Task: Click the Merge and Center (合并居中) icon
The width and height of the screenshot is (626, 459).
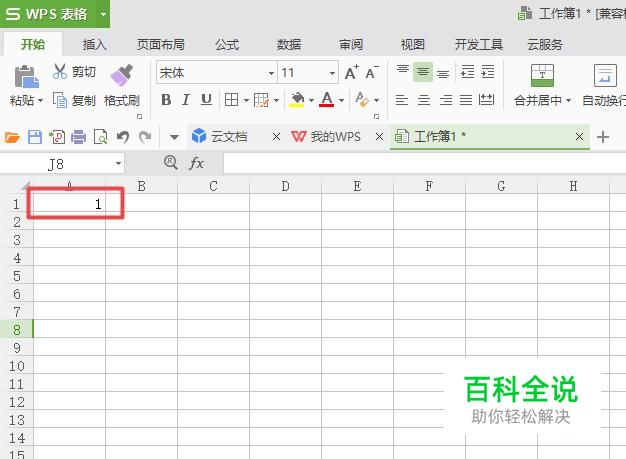Action: [542, 75]
